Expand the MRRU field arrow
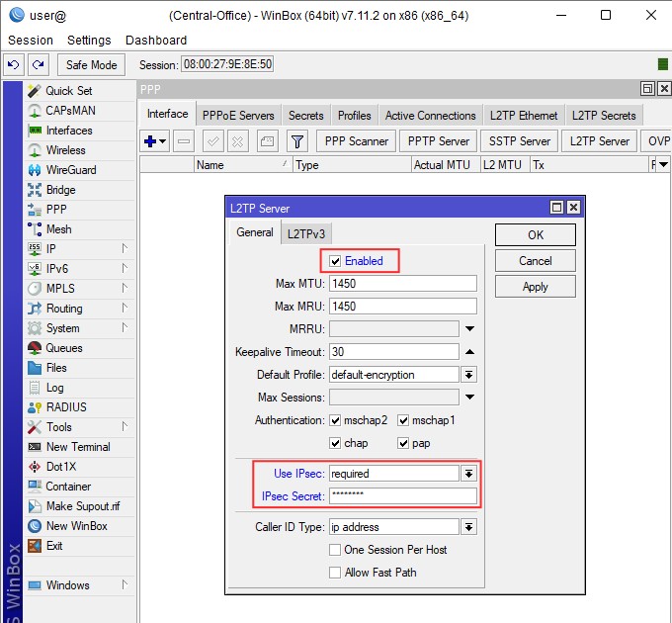The width and height of the screenshot is (672, 623). (x=469, y=329)
